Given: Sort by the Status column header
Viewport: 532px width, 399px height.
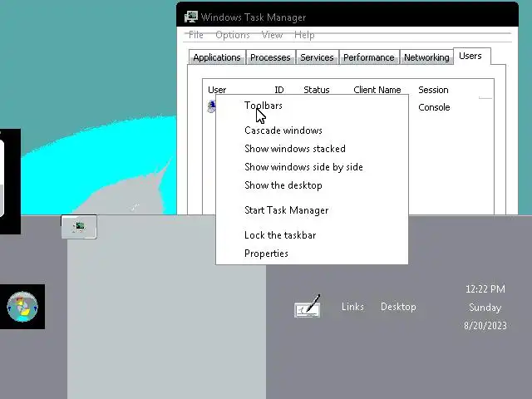Looking at the screenshot, I should pos(317,90).
